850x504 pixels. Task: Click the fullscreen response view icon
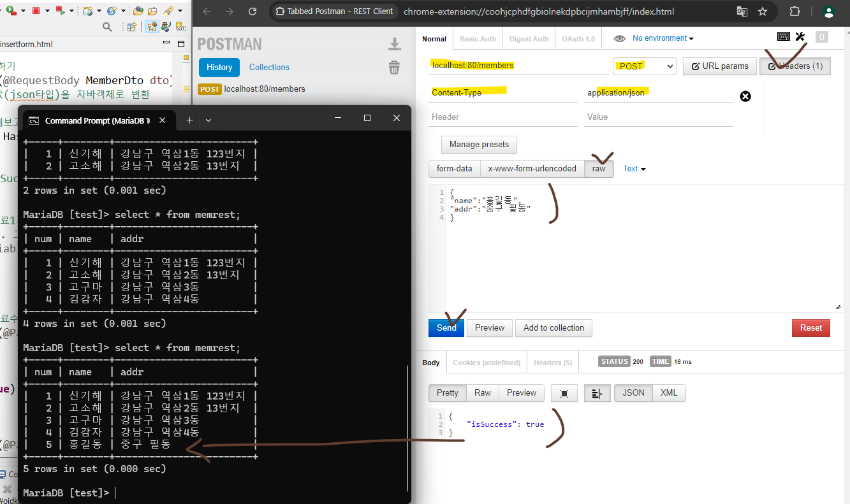click(564, 394)
